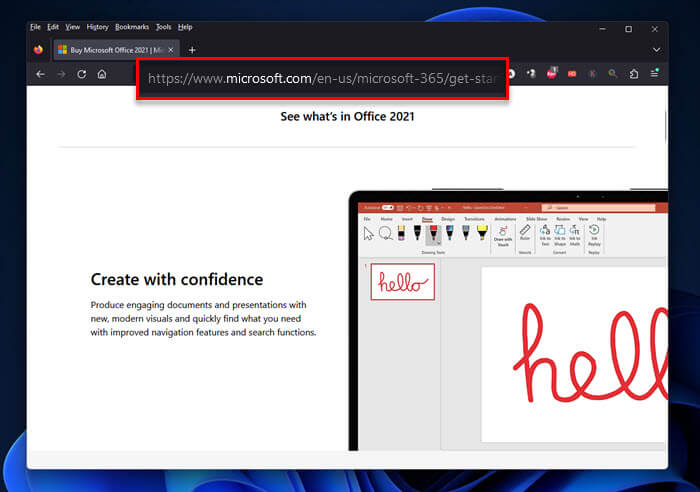Click the orange HD extension icon
Image resolution: width=700 pixels, height=492 pixels.
coord(572,74)
